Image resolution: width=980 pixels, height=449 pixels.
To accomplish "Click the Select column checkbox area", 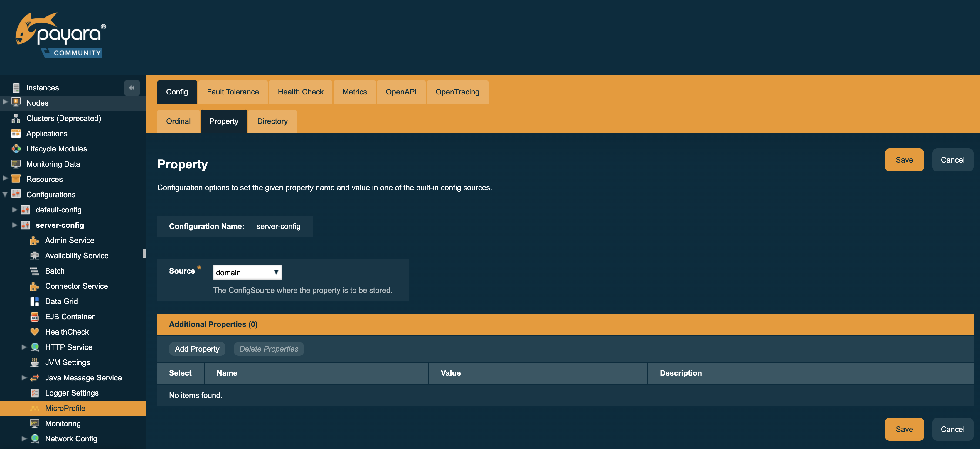I will point(181,373).
